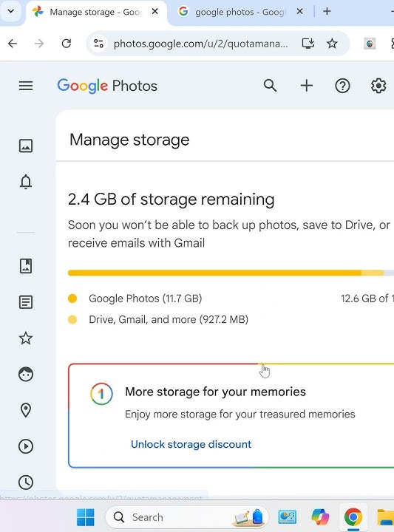The width and height of the screenshot is (394, 532).
Task: Select the Manage storage tab
Action: tap(96, 13)
